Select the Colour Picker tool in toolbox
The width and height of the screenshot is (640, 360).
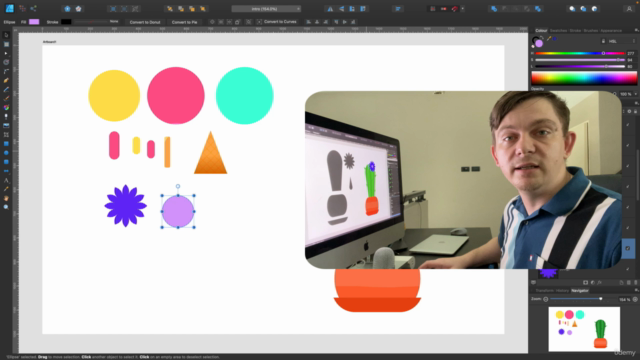[6, 189]
